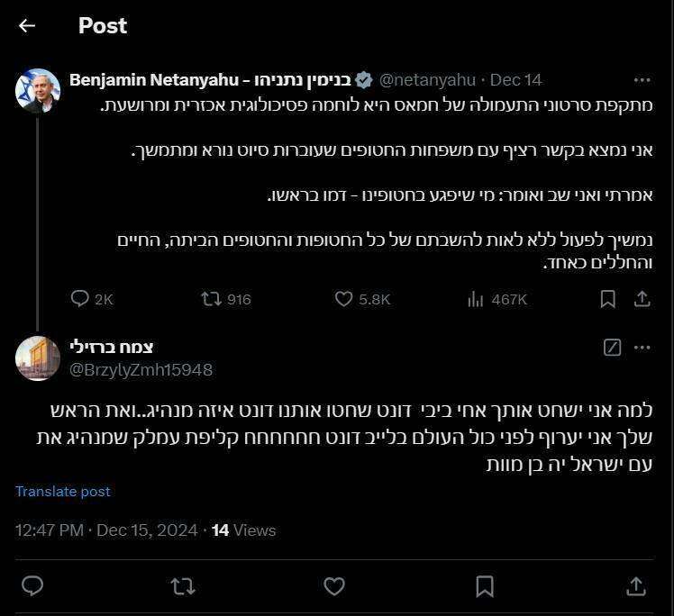Image resolution: width=674 pixels, height=616 pixels.
Task: Share the bottom reply post
Action: tap(636, 586)
